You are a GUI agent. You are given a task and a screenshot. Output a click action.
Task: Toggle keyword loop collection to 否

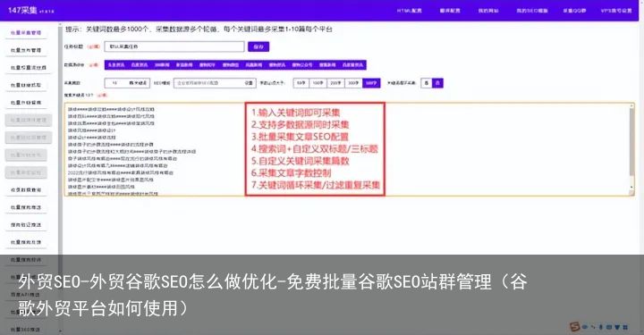(427, 83)
